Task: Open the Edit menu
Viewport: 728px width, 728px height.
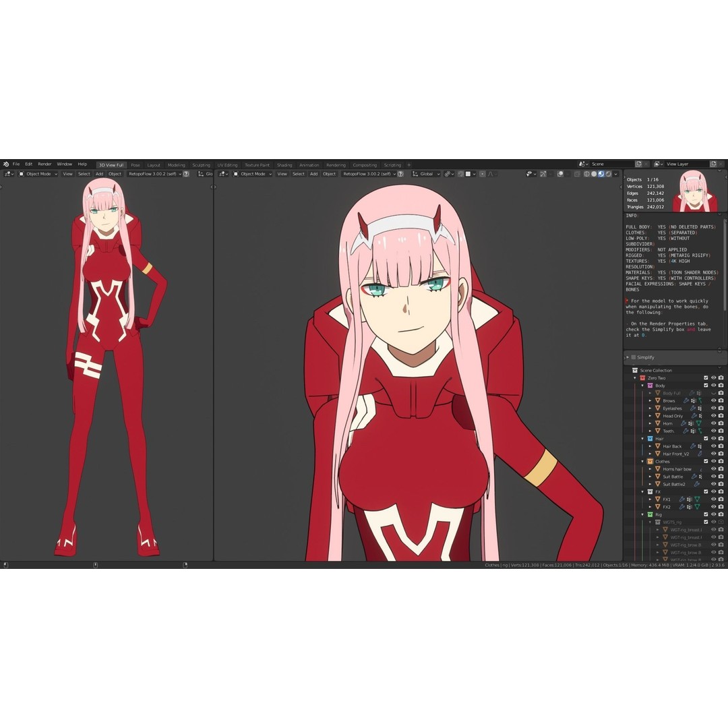Action: click(x=29, y=164)
